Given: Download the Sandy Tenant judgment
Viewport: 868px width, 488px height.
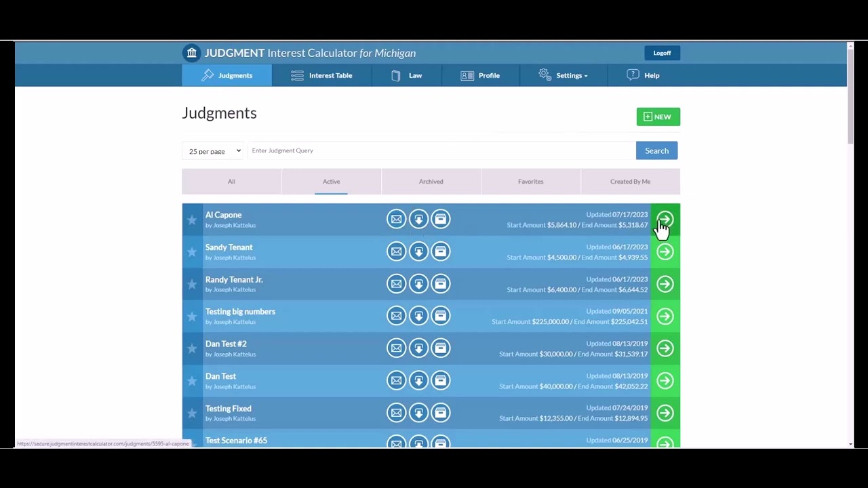Looking at the screenshot, I should point(418,251).
